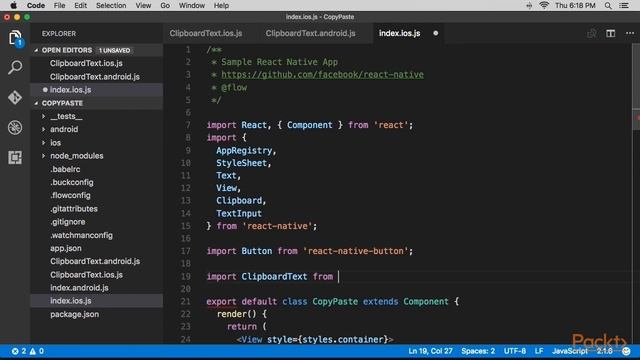Open ClipboardText.android.js in COPYPASTE file tree
Screen dimensions: 640x360
coord(97,261)
